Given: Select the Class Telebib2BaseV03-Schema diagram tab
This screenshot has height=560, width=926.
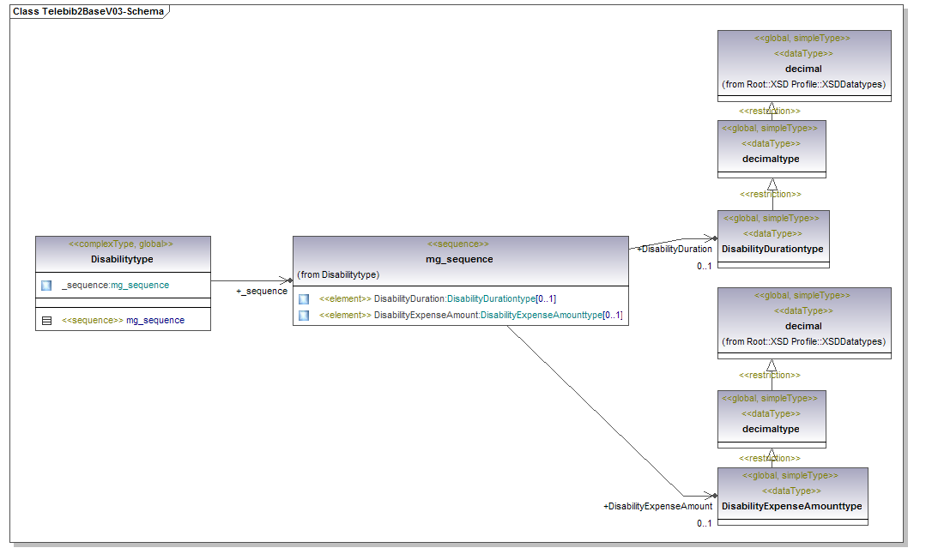Looking at the screenshot, I should [88, 12].
